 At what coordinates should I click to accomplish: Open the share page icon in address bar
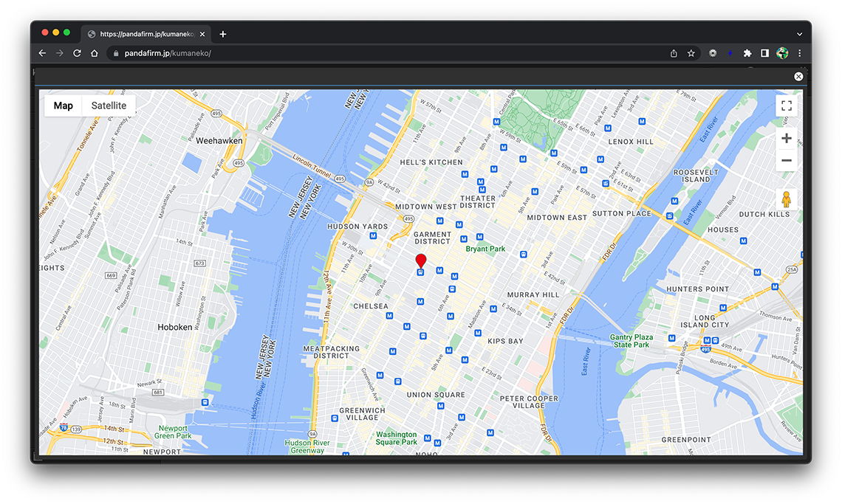coord(674,53)
